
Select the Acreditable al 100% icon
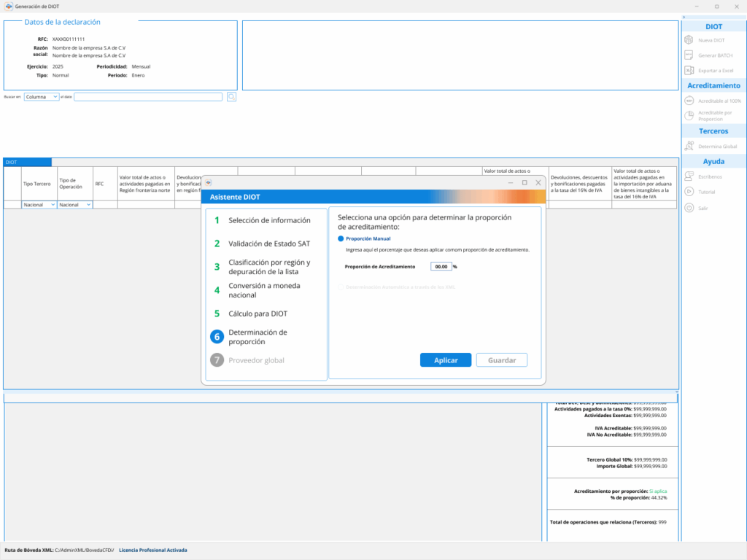pos(689,101)
